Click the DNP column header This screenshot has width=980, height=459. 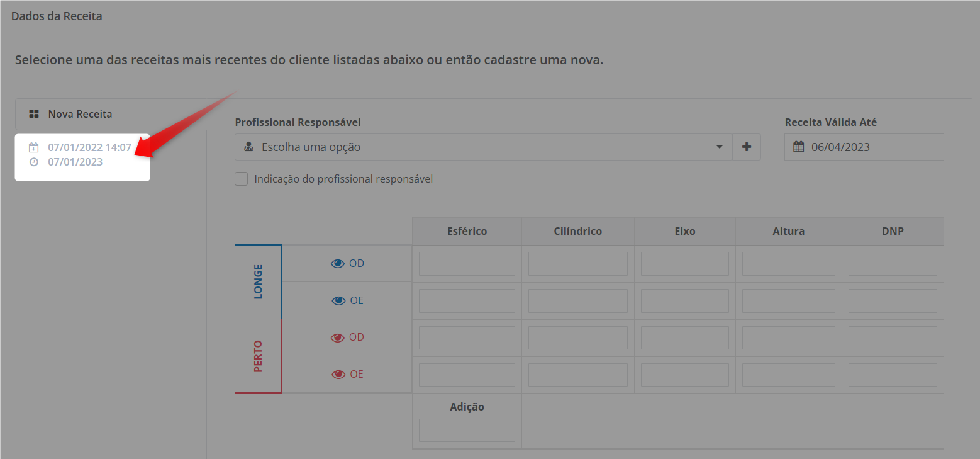tap(893, 231)
